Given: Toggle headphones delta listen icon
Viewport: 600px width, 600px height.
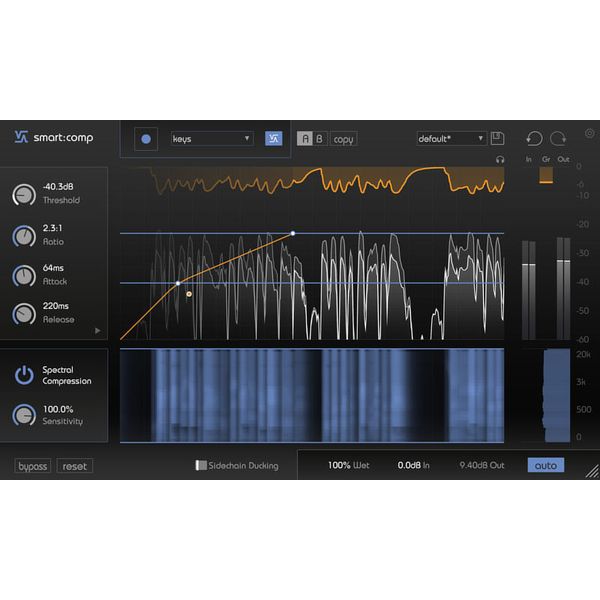Looking at the screenshot, I should click(x=500, y=160).
